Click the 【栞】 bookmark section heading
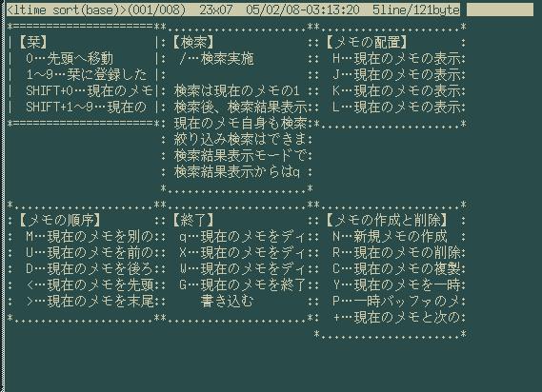The width and height of the screenshot is (542, 392). 32,43
